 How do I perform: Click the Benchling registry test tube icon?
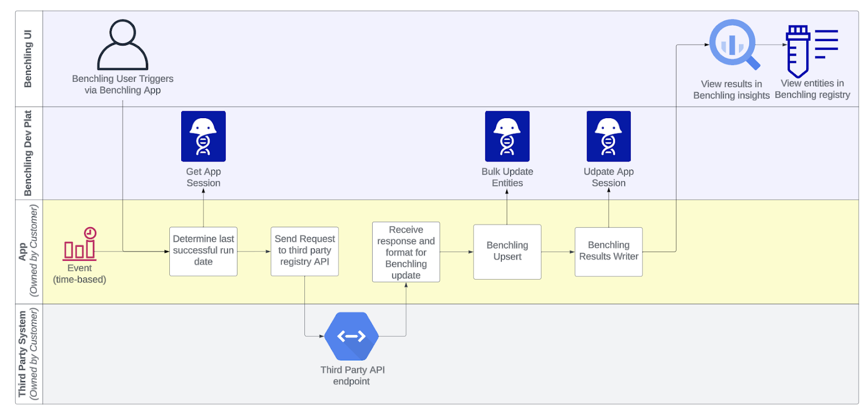[x=812, y=51]
